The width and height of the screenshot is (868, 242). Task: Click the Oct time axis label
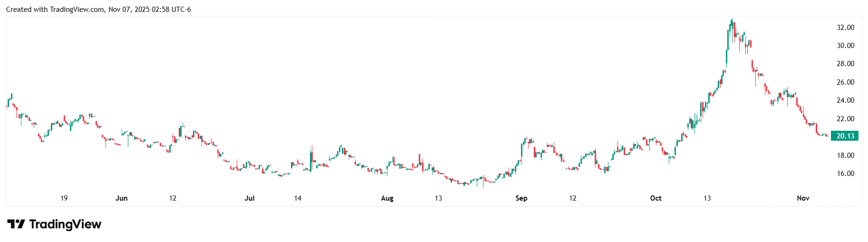(656, 198)
